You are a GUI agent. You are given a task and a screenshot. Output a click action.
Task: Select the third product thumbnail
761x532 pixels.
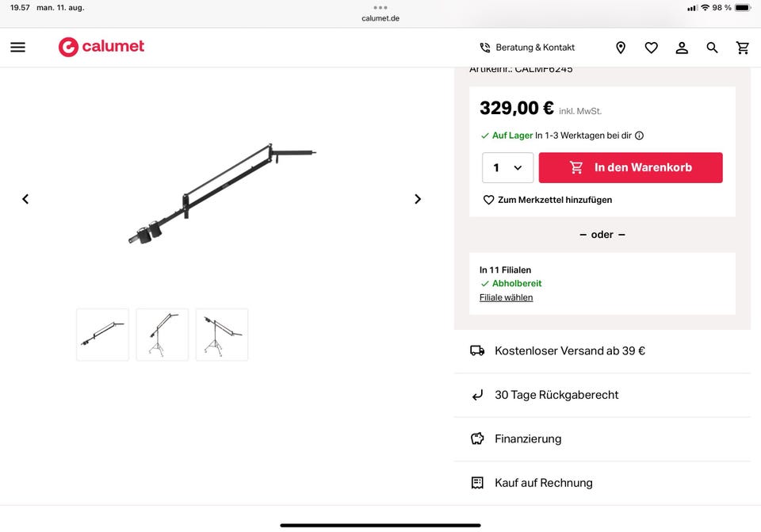pos(222,335)
